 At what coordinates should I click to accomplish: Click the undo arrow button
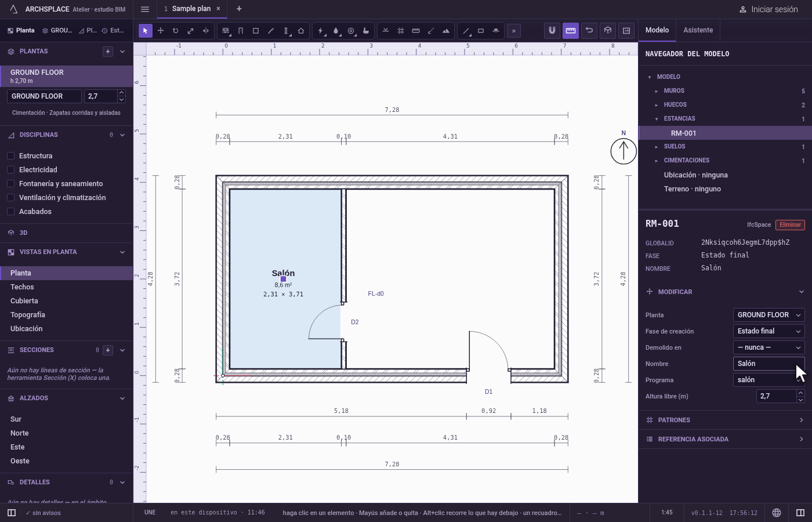(x=589, y=30)
